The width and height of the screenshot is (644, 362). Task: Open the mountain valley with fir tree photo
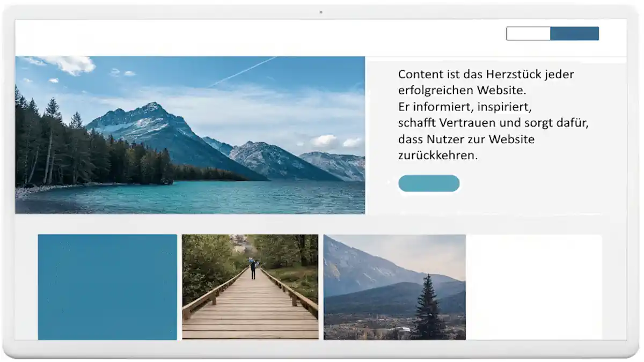[394, 287]
